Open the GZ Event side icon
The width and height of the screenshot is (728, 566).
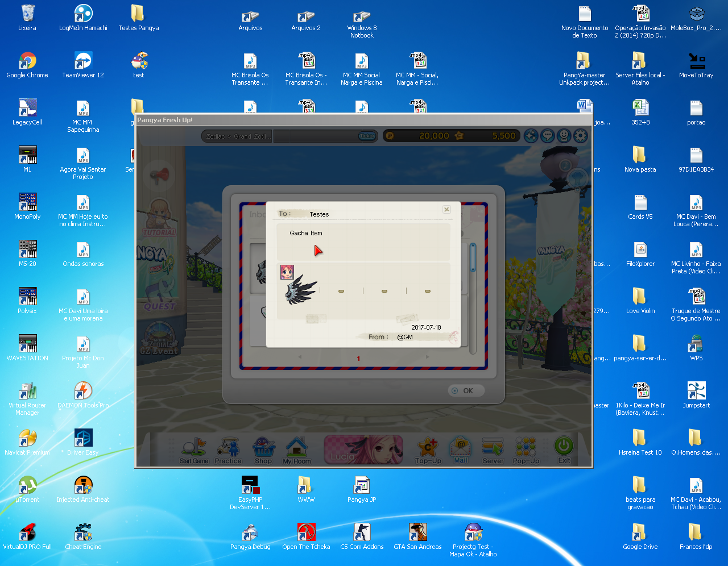(159, 339)
